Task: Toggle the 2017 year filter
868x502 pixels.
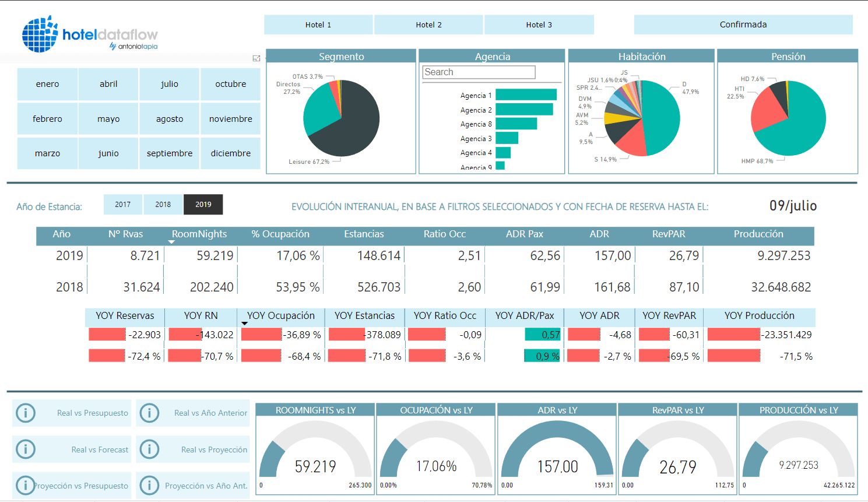Action: [x=123, y=205]
